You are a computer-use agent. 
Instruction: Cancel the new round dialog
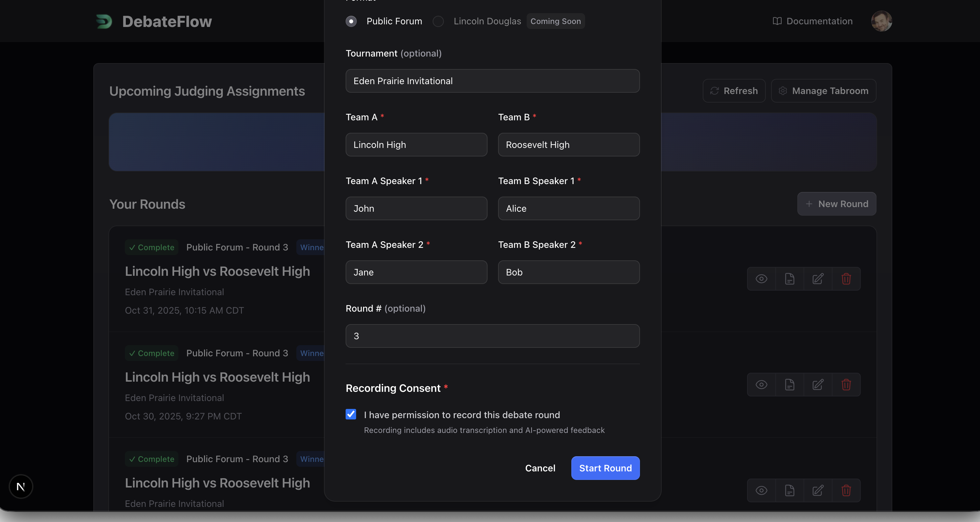[540, 468]
